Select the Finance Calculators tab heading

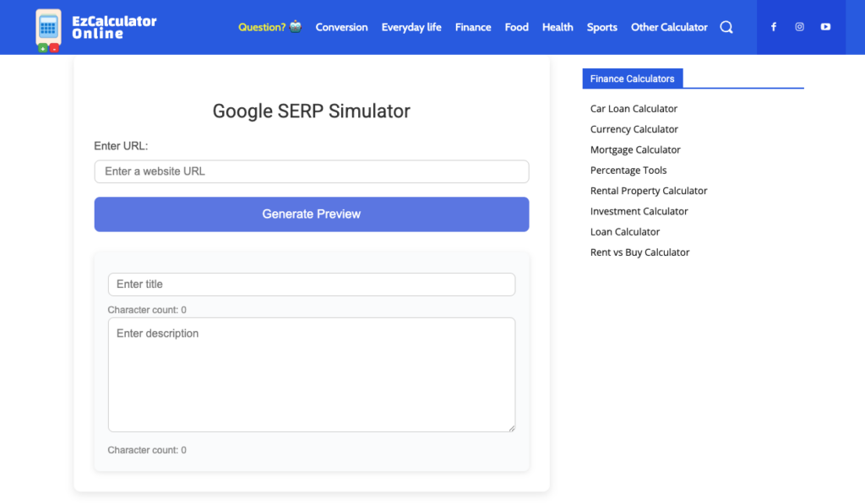click(632, 79)
